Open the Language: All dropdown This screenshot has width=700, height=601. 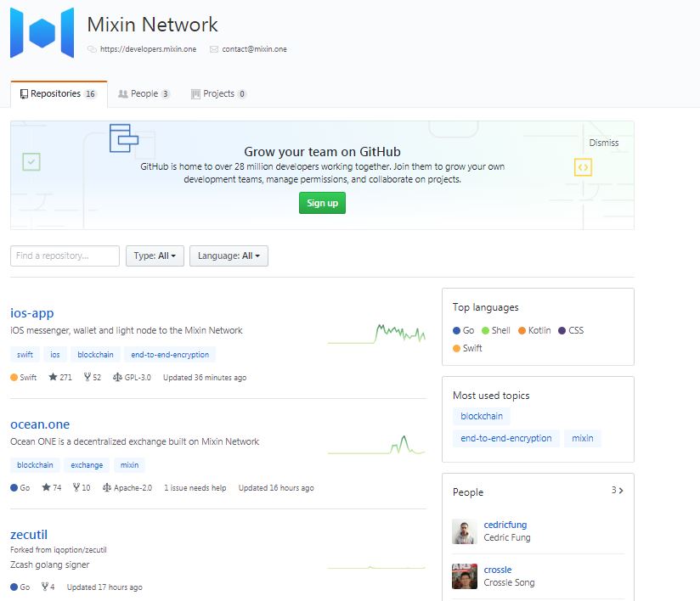coord(229,256)
